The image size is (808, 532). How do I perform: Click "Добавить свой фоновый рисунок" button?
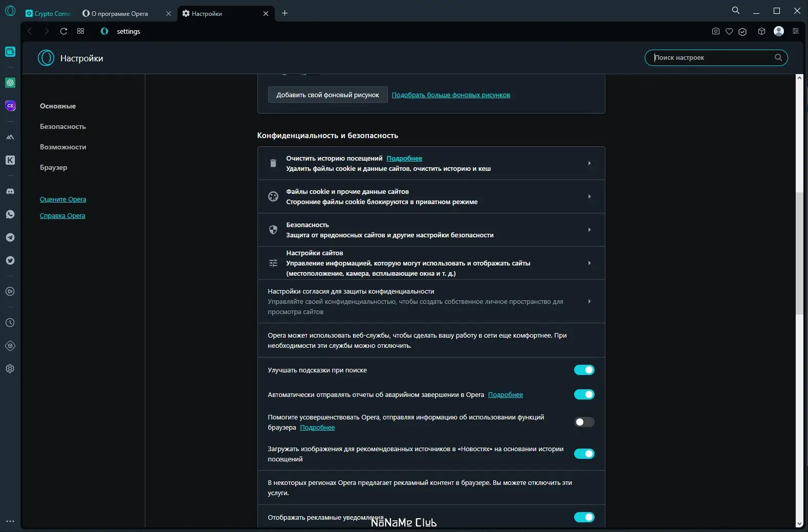click(x=327, y=95)
